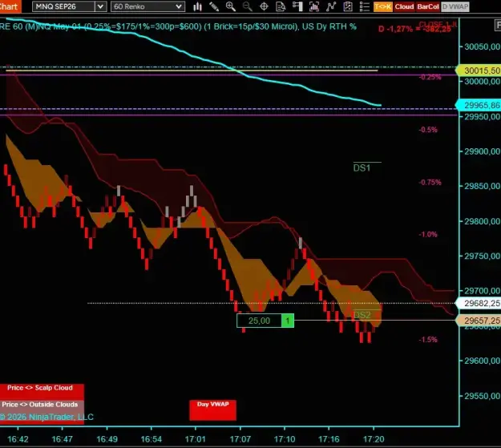
Task: Open the properties list icon
Action: (x=365, y=6)
